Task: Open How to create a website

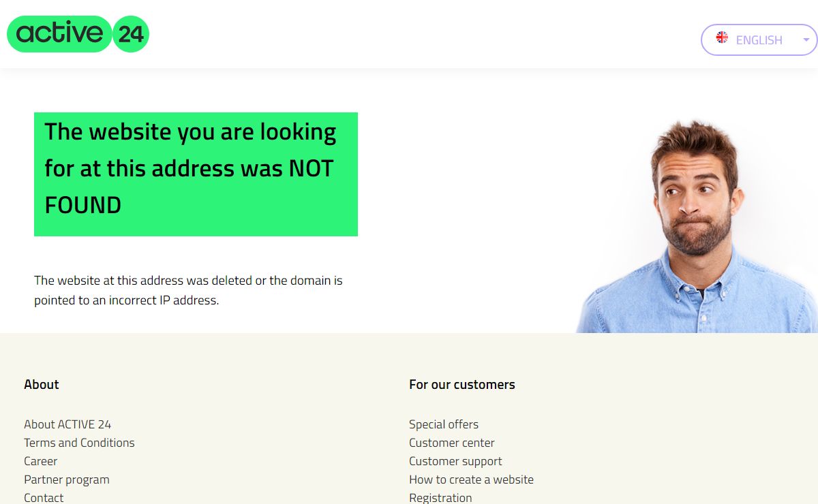Action: point(471,479)
